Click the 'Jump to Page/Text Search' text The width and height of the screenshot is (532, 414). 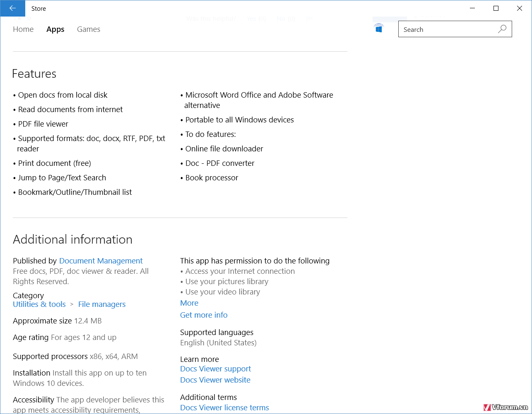(x=62, y=178)
